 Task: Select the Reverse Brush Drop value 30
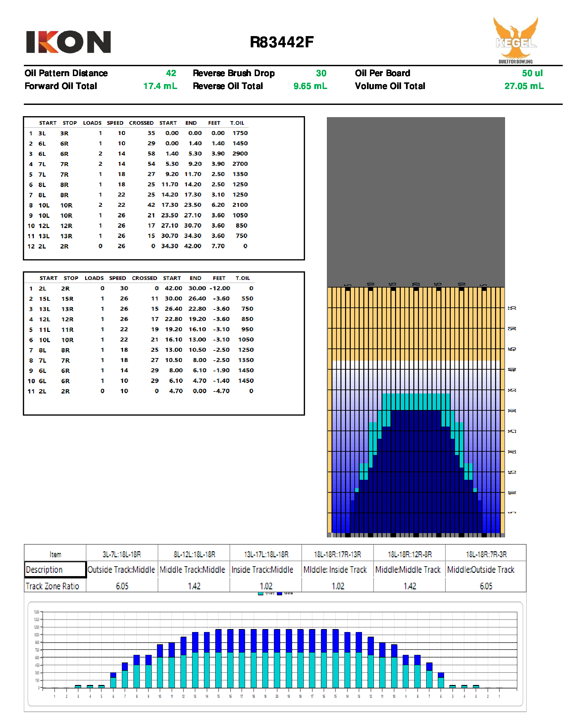(x=321, y=73)
